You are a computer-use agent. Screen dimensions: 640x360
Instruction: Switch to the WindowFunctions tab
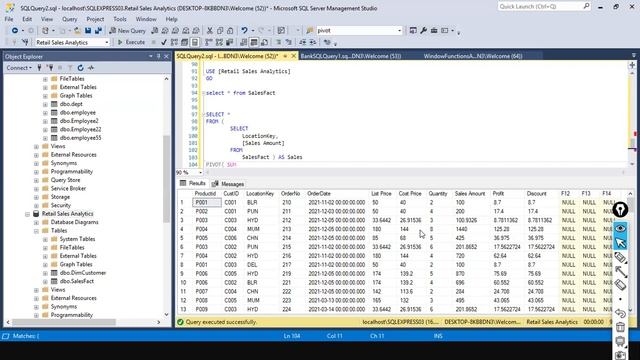(x=473, y=56)
